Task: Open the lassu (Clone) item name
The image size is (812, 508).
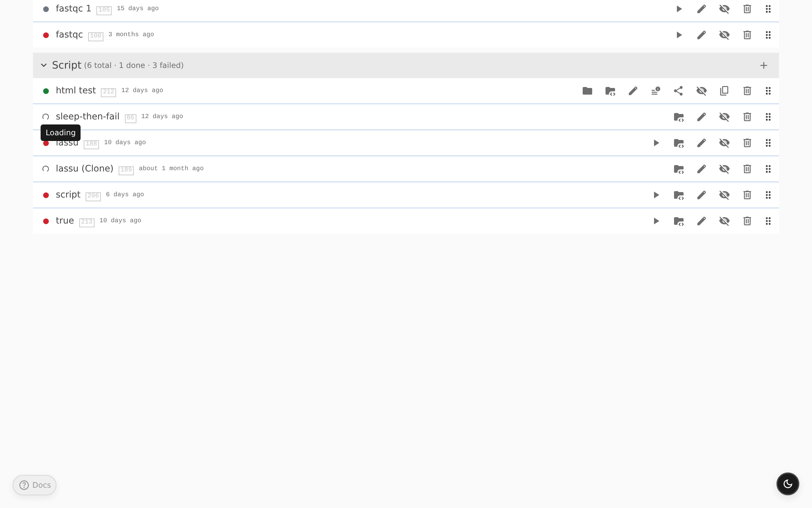Action: [85, 169]
